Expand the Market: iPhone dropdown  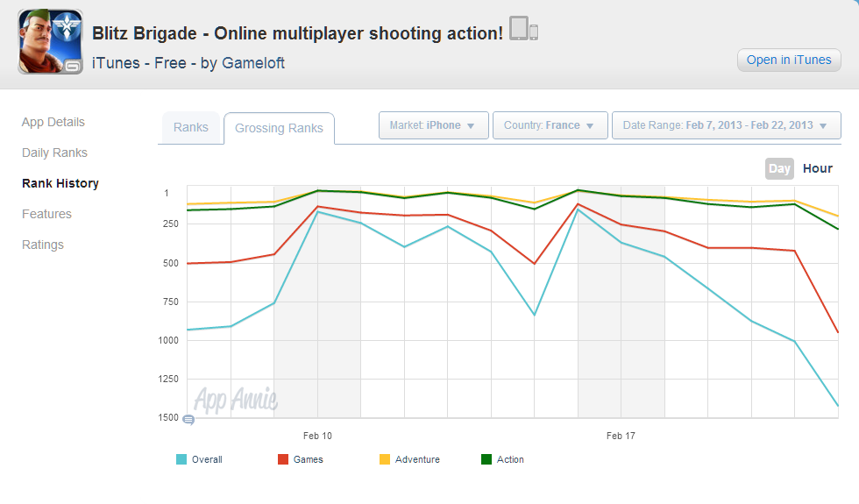click(433, 125)
